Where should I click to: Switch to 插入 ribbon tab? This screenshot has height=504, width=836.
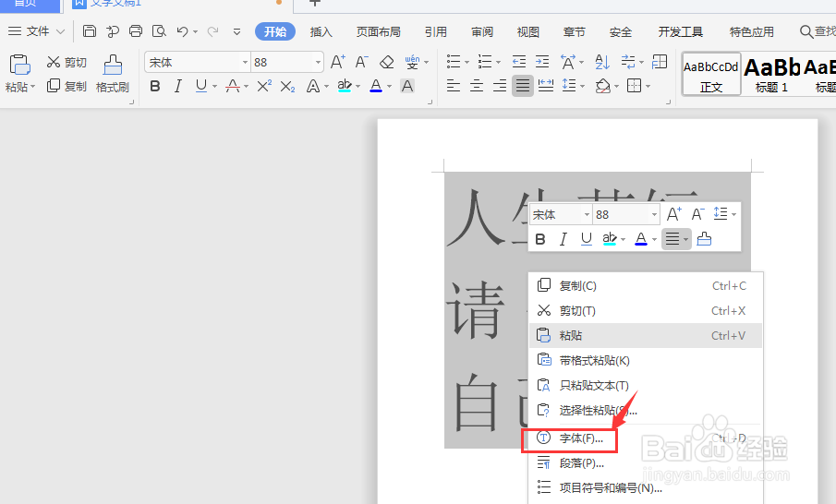coord(321,32)
